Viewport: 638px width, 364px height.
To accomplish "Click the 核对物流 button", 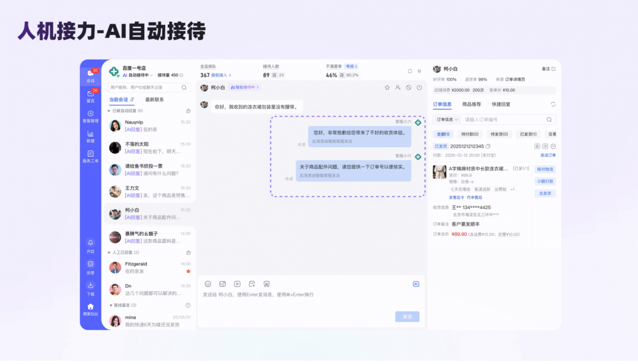I will click(545, 169).
